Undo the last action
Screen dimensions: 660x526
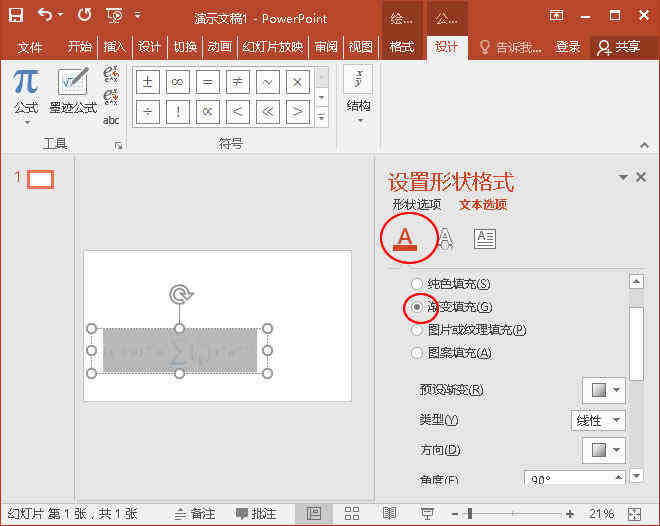tap(45, 15)
